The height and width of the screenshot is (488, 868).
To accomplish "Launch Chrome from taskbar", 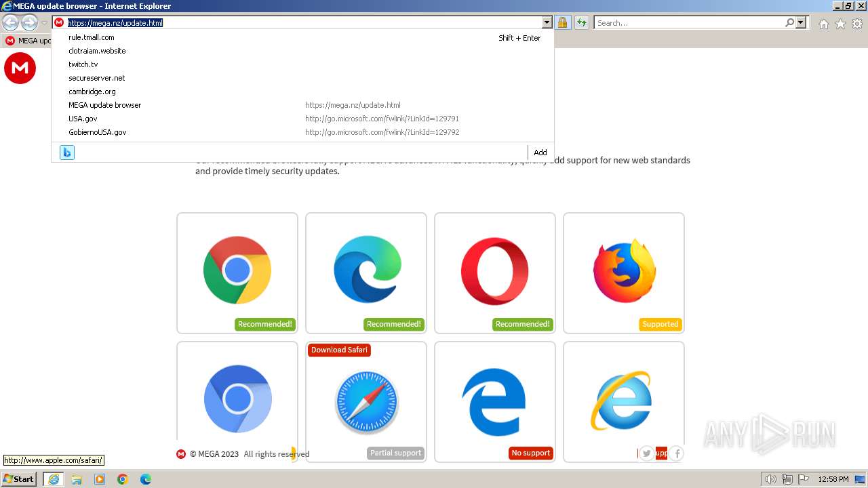I will [123, 479].
